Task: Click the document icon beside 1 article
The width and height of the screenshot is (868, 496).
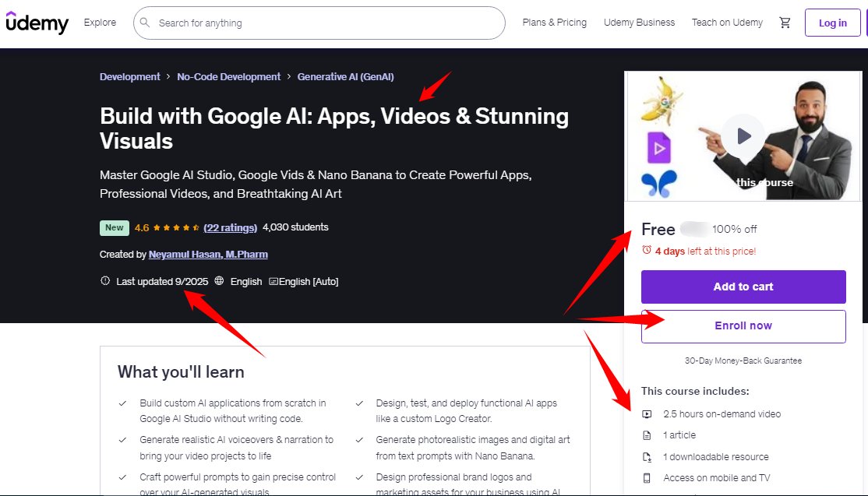Action: [647, 436]
